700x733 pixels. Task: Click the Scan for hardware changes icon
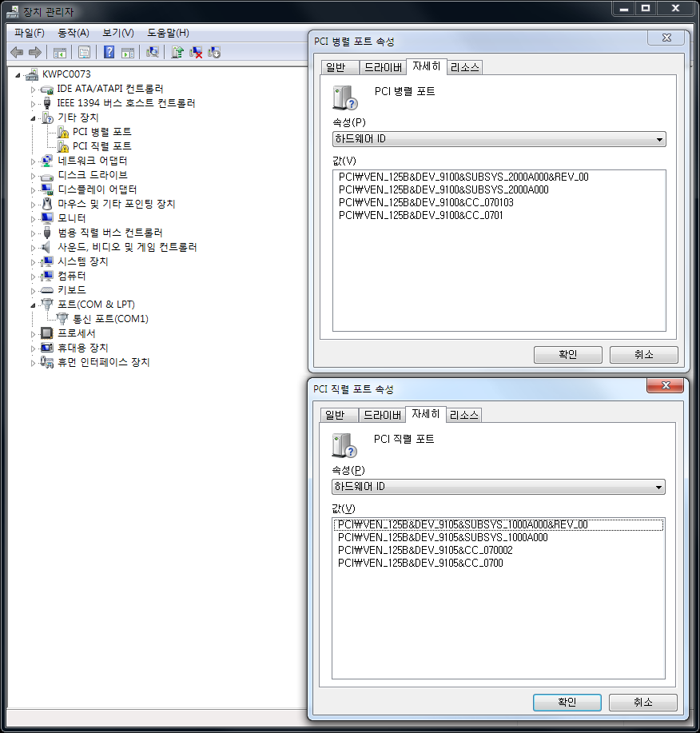pos(153,52)
